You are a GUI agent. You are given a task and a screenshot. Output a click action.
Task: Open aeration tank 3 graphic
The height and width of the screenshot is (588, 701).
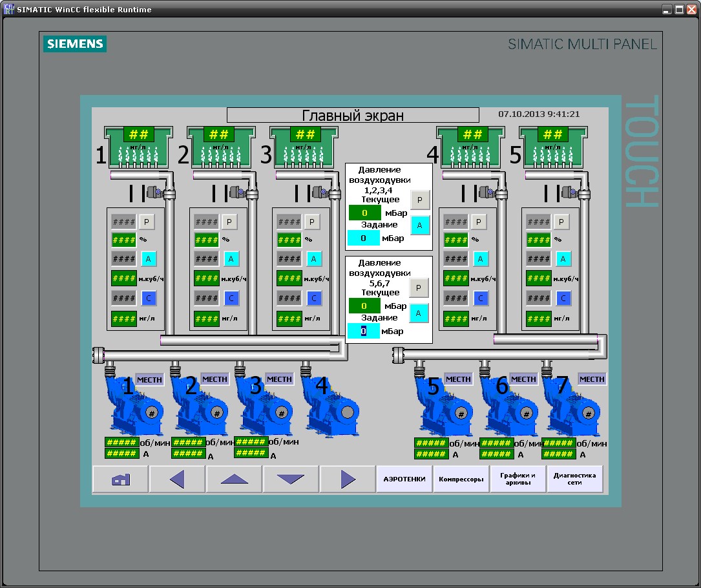coord(304,147)
